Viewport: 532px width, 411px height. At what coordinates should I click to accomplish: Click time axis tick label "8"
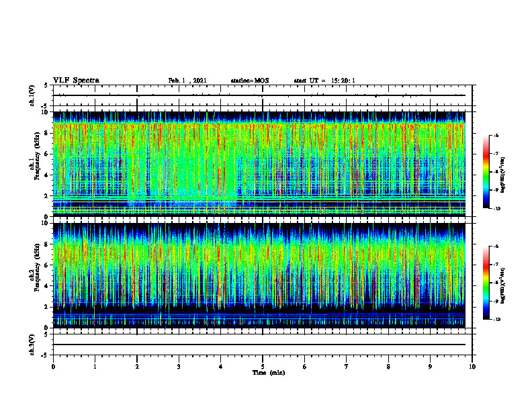[388, 367]
